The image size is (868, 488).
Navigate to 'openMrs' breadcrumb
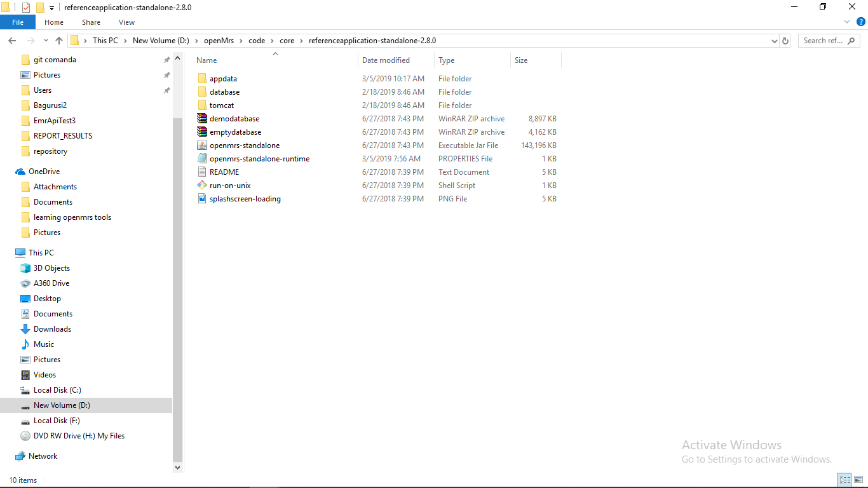point(219,41)
